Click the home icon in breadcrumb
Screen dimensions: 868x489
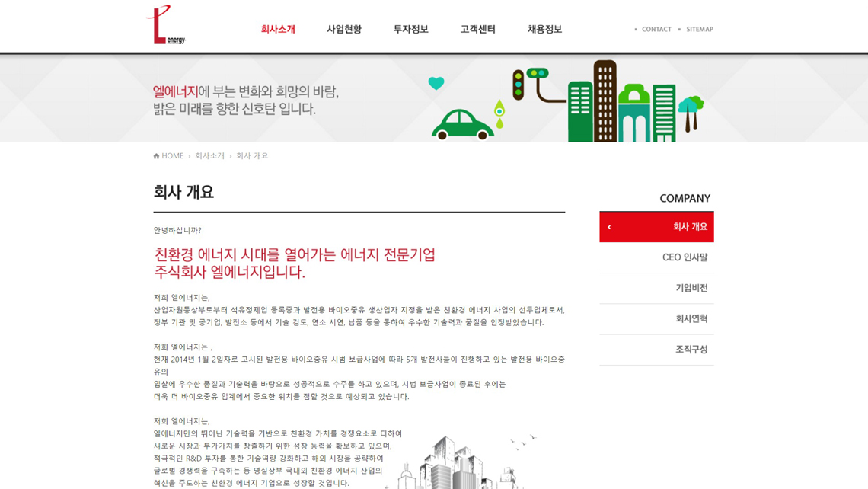coord(156,156)
